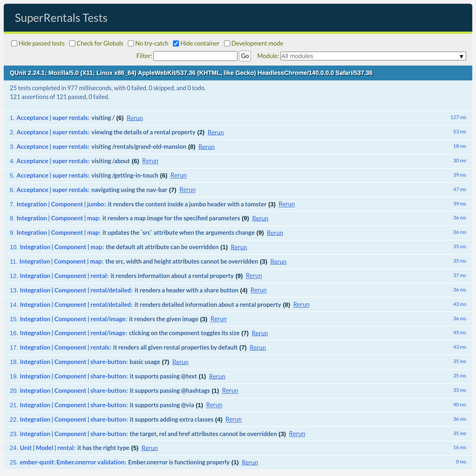Rerun test 10 default alt attribute
The height and width of the screenshot is (476, 476).
coord(238,247)
